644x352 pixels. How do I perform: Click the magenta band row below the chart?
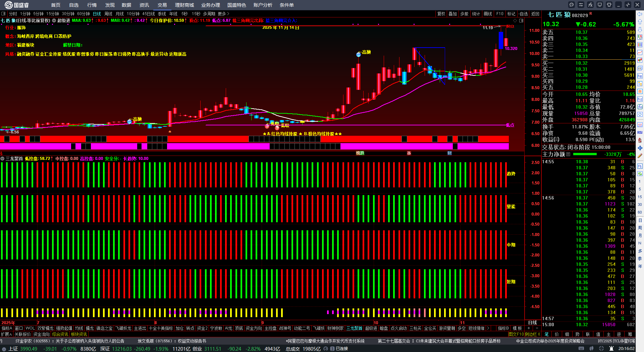pos(254,146)
